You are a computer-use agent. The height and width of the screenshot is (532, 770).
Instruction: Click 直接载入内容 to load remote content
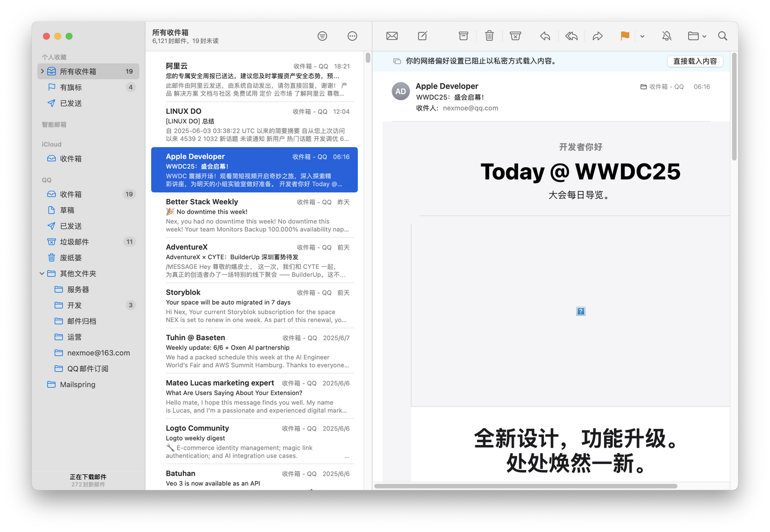(695, 61)
